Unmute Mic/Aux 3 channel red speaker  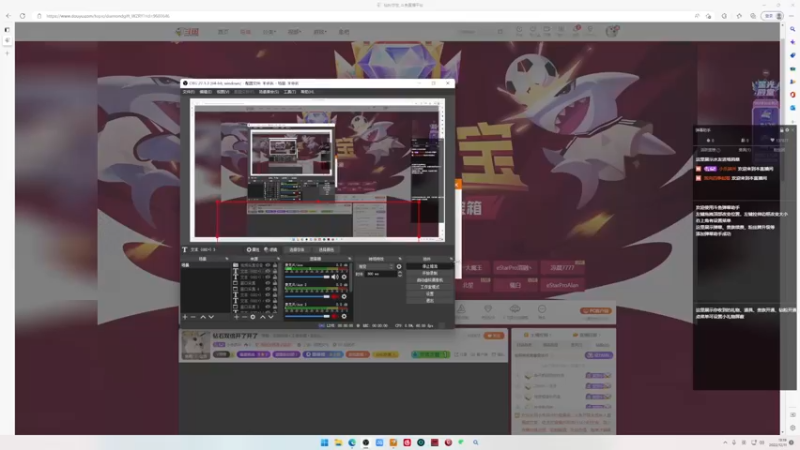335,316
